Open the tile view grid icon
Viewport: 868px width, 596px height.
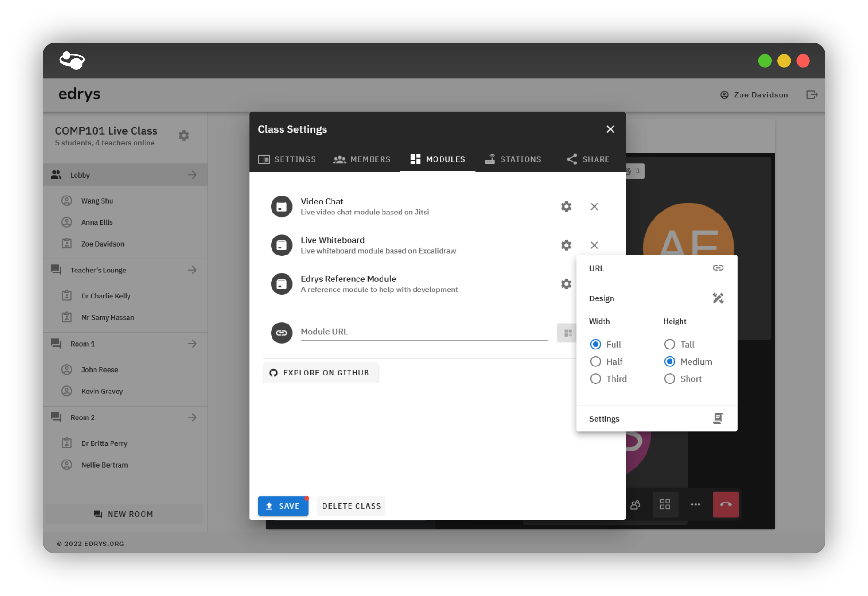tap(664, 504)
